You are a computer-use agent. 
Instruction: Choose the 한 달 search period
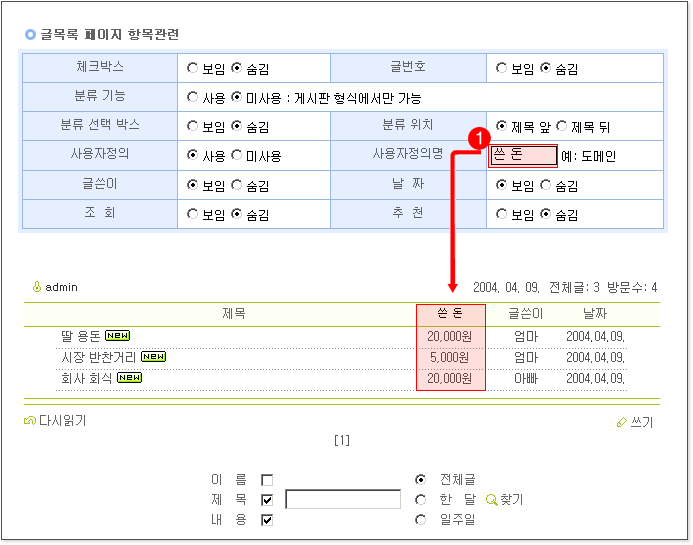coord(420,500)
